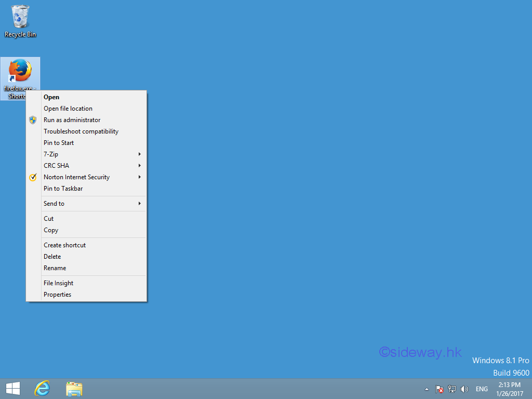The height and width of the screenshot is (399, 532).
Task: Click Open file location
Action: (x=68, y=109)
